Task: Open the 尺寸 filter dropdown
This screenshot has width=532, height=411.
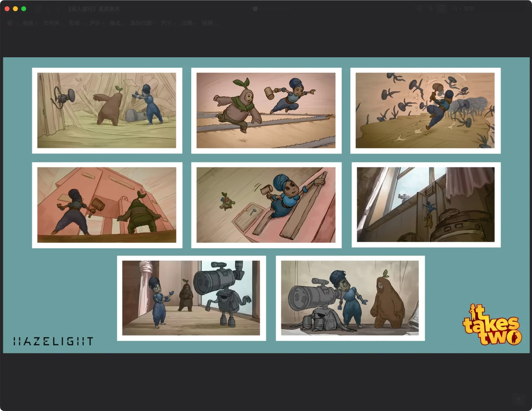Action: [168, 23]
